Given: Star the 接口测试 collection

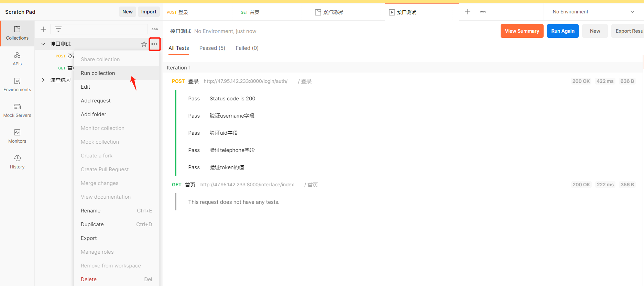Looking at the screenshot, I should pos(144,44).
